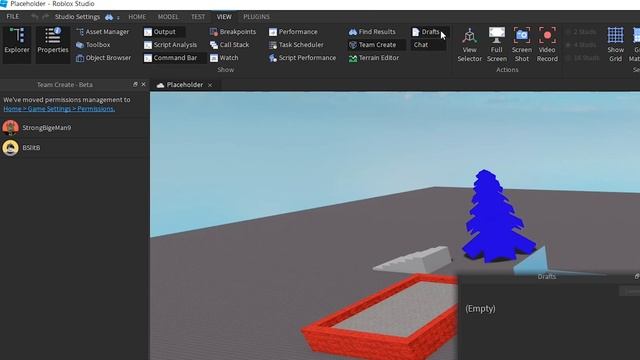Open the Performance window
This screenshot has width=640, height=360.
click(293, 32)
